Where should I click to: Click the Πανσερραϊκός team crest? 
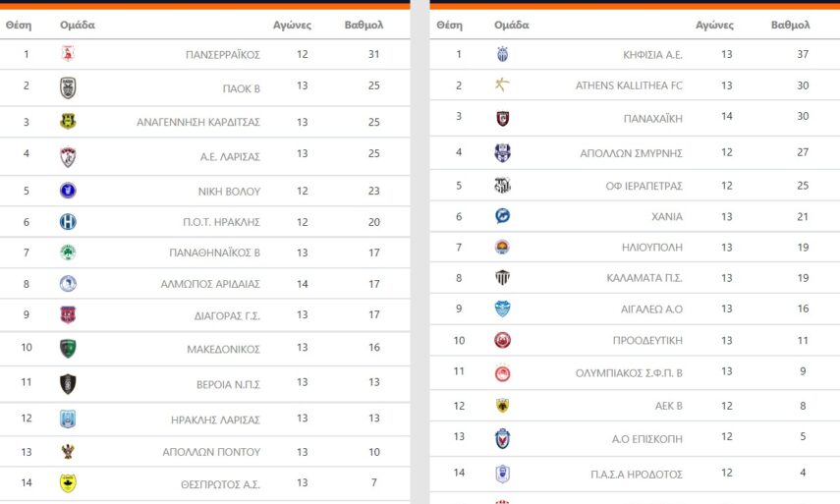pyautogui.click(x=68, y=54)
